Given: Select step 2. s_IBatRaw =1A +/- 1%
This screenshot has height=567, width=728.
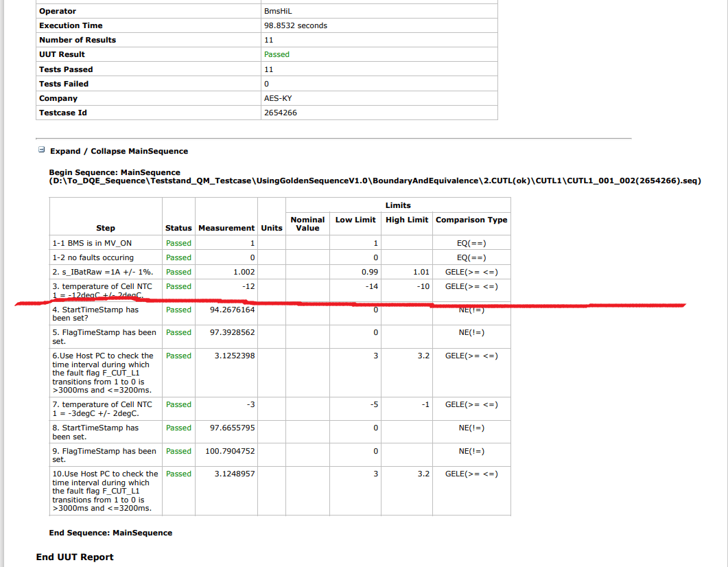Looking at the screenshot, I should 103,272.
